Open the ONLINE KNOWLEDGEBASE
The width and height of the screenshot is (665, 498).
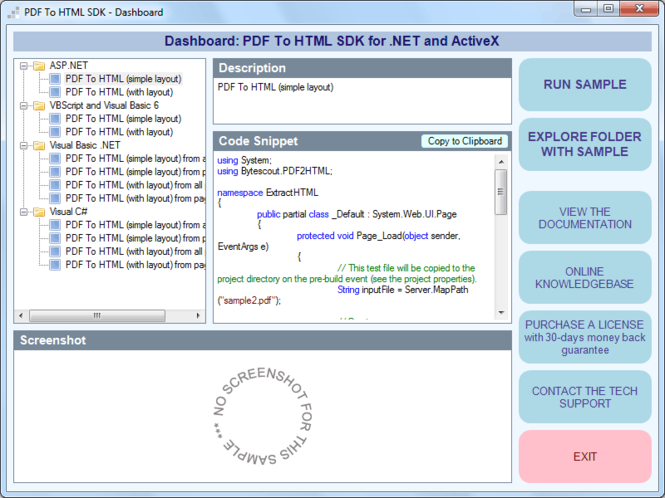[x=585, y=277]
